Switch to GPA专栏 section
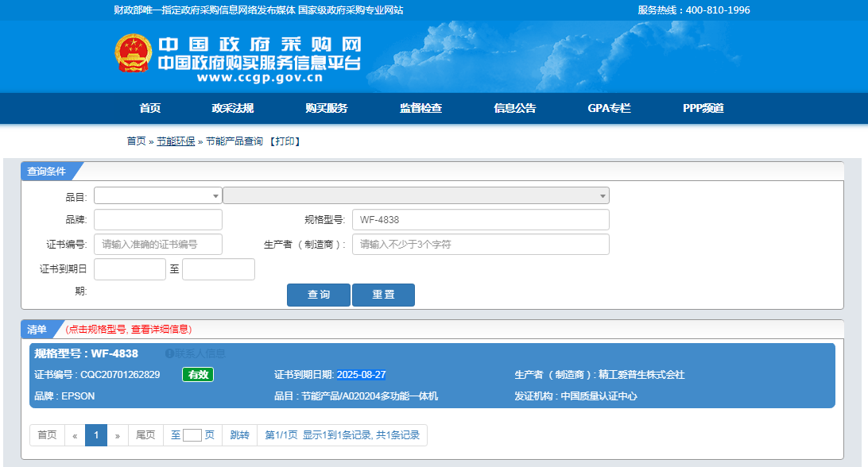 [609, 108]
